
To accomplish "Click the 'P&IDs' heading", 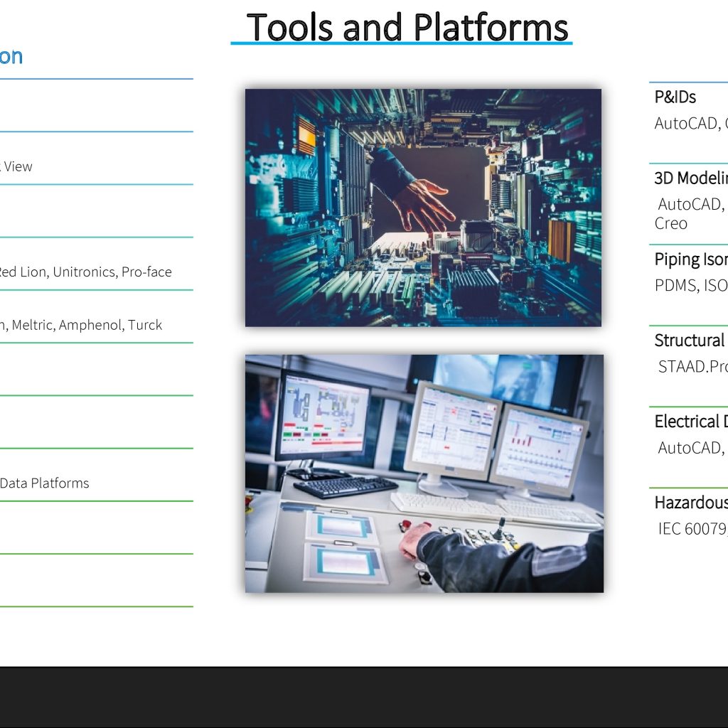I will 675,97.
